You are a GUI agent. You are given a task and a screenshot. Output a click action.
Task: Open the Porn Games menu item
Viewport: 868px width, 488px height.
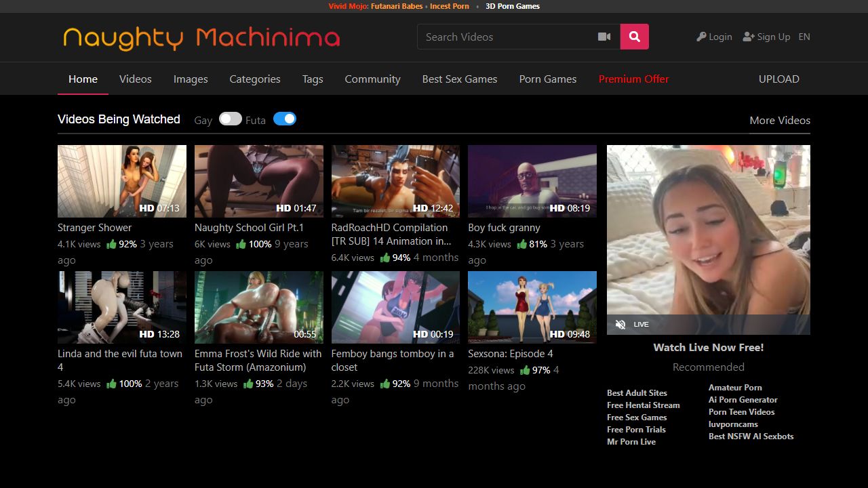548,79
